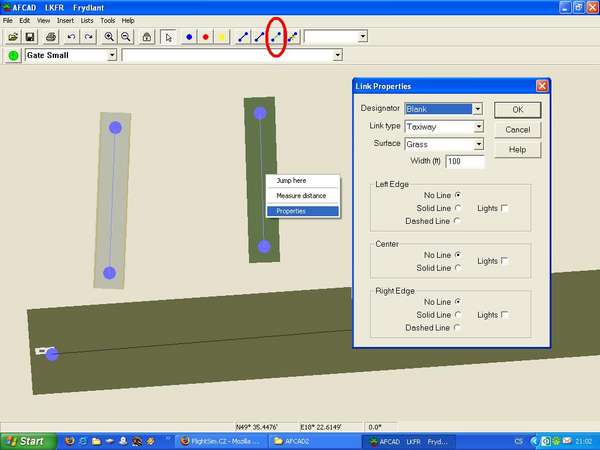This screenshot has width=600, height=450.
Task: Click the Print toolbar icon
Action: coord(50,37)
